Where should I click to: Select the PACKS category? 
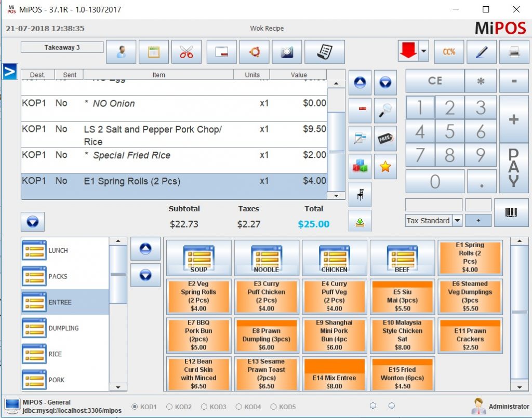point(65,276)
